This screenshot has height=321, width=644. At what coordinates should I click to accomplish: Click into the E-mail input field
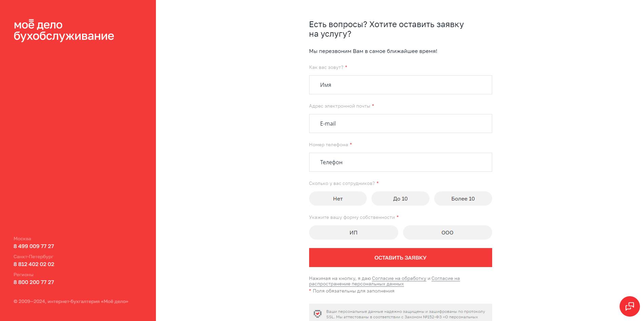(x=400, y=124)
